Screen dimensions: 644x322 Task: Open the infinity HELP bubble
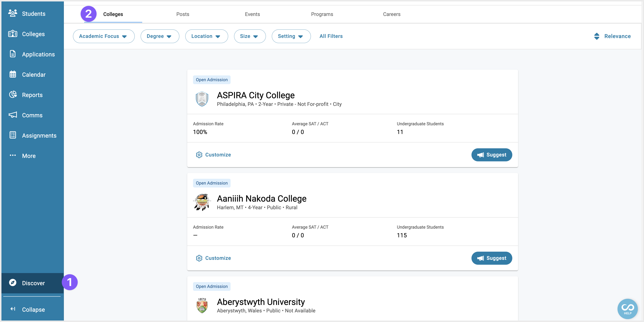click(x=627, y=309)
